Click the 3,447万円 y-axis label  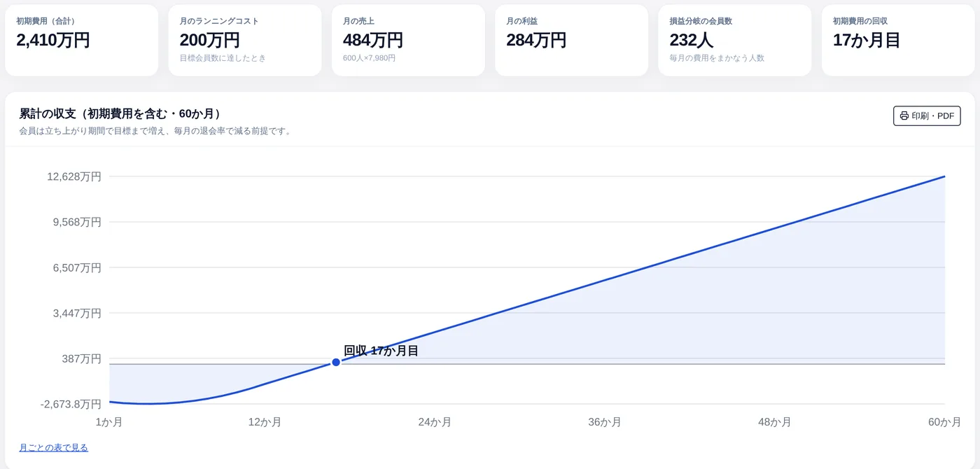77,313
